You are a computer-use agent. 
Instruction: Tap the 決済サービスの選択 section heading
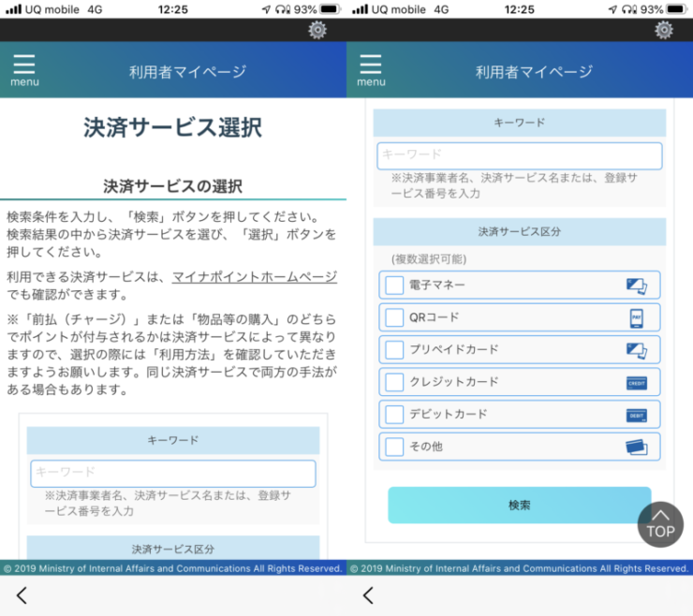(173, 186)
